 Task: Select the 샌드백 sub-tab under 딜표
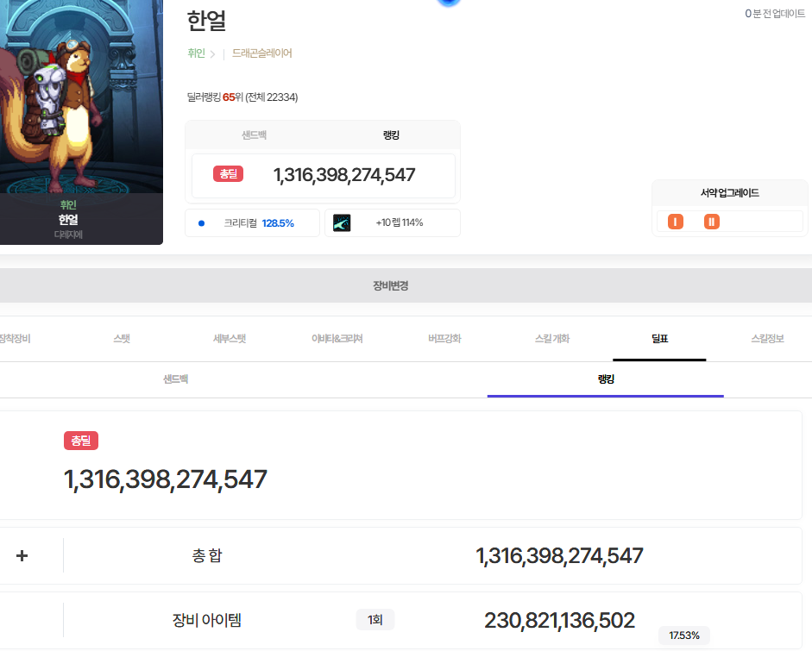coord(175,379)
